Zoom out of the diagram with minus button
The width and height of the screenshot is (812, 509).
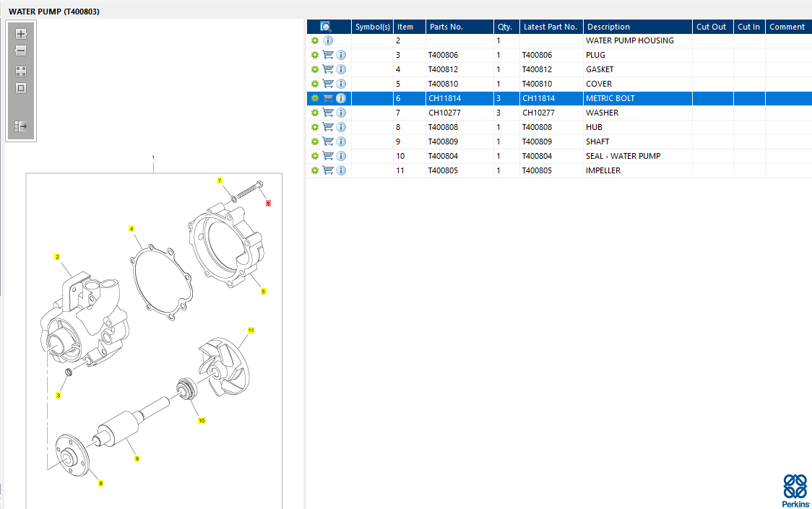tap(21, 51)
